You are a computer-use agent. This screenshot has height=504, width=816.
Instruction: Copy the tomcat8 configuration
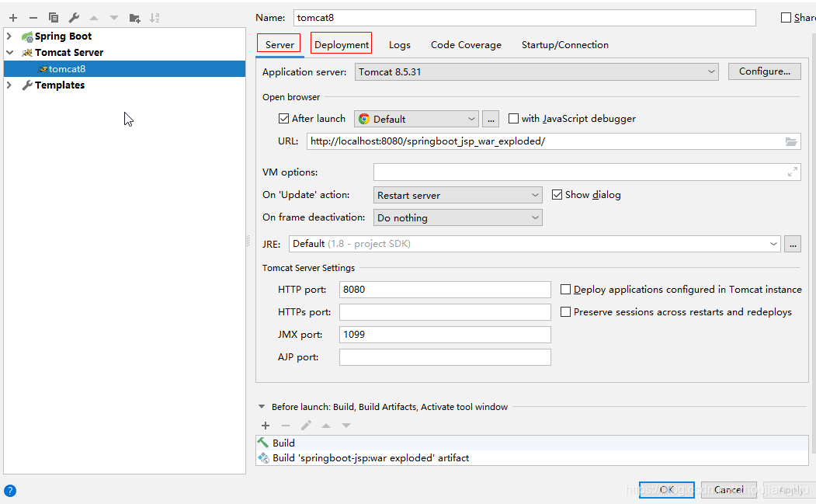click(53, 16)
